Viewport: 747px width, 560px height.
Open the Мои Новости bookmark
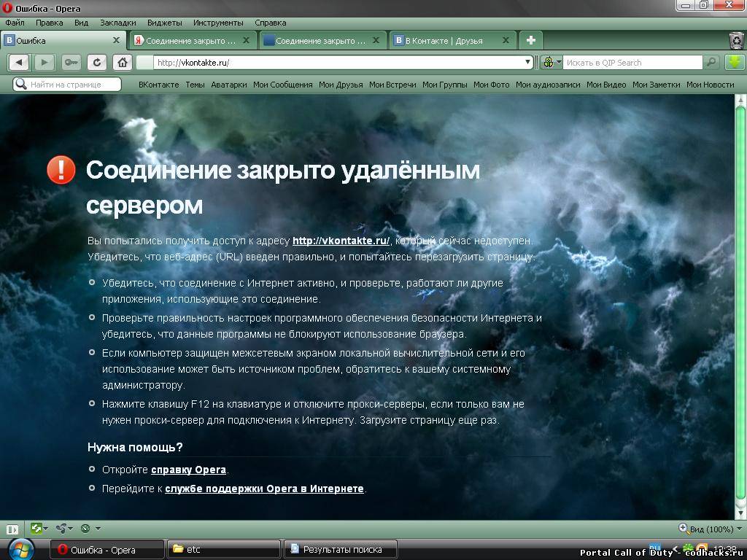tap(710, 85)
